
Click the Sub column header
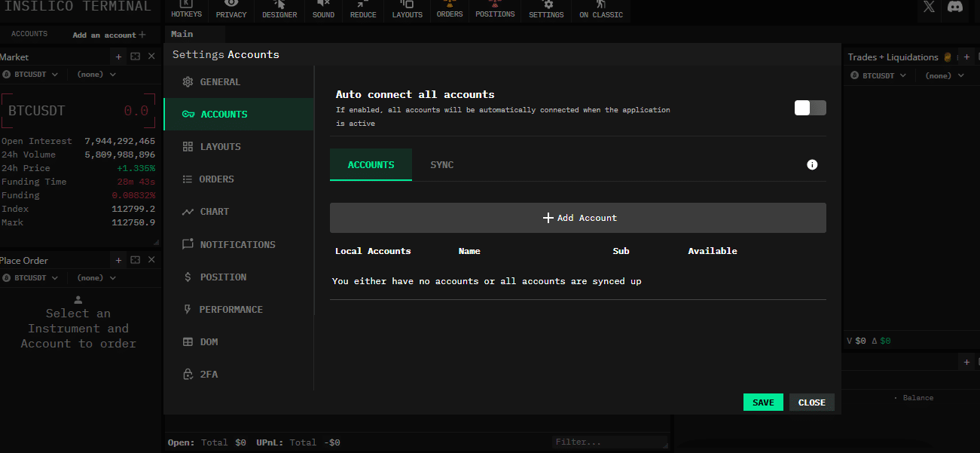(621, 251)
